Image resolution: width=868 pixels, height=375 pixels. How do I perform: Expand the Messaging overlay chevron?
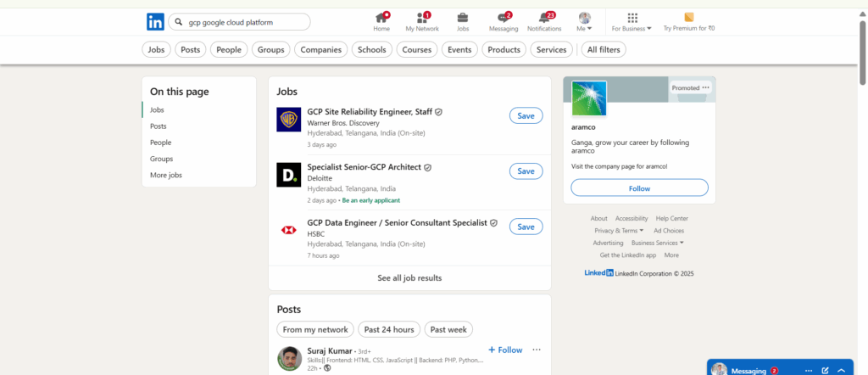point(842,371)
